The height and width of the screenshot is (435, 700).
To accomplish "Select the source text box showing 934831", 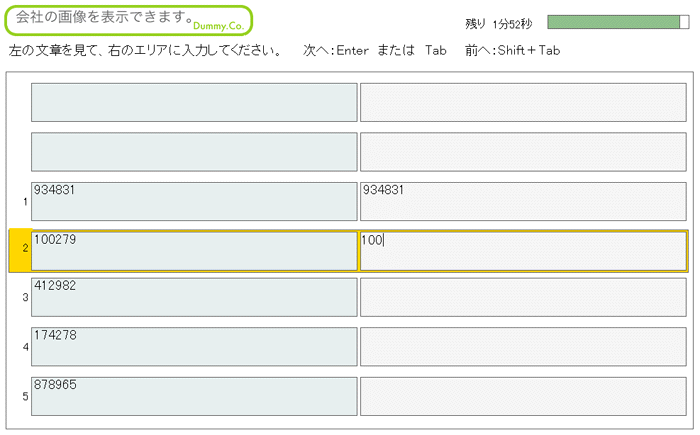I will 194,201.
